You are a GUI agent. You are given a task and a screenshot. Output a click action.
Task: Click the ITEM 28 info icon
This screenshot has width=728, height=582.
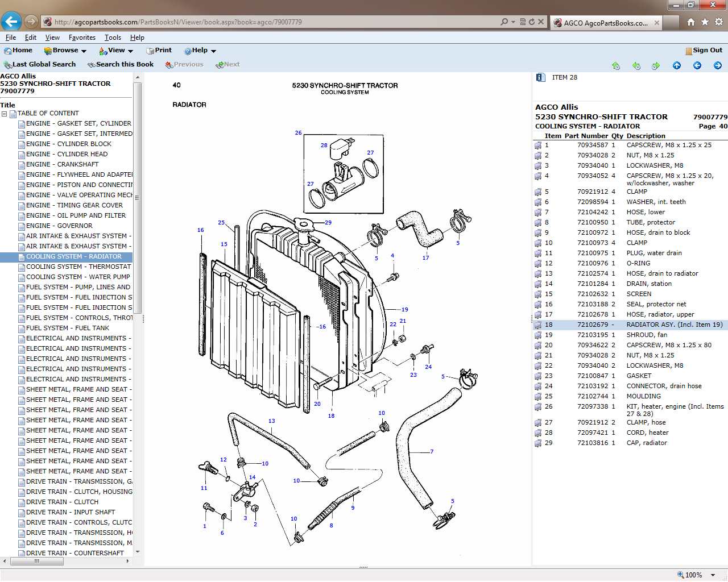[540, 77]
